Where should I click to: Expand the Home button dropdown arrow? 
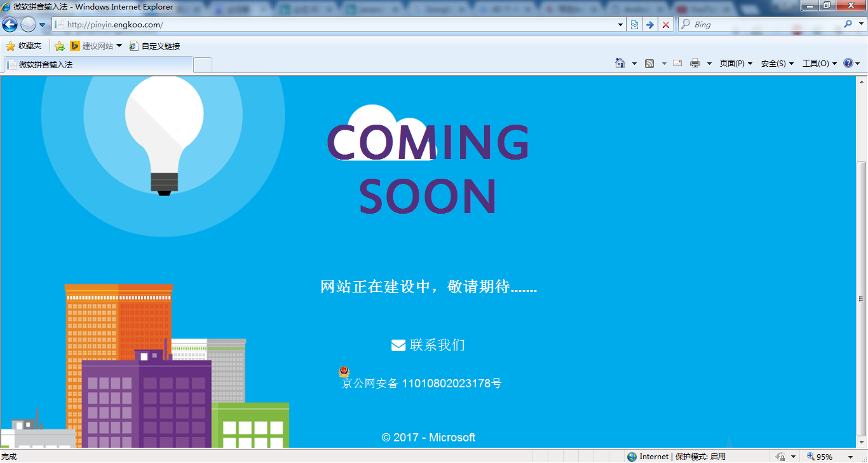click(634, 64)
